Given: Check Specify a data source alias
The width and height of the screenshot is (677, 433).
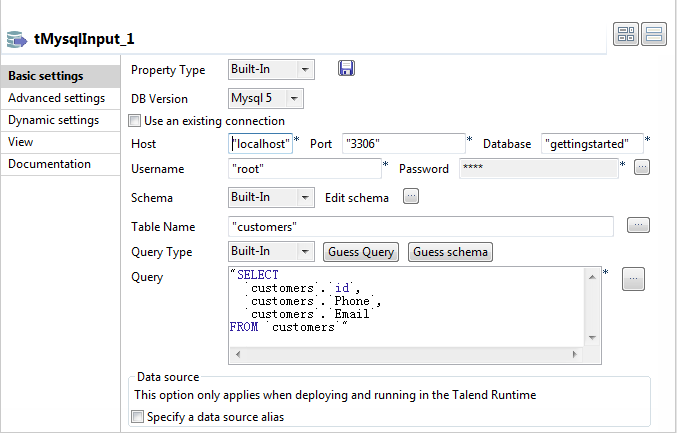Looking at the screenshot, I should pyautogui.click(x=138, y=417).
